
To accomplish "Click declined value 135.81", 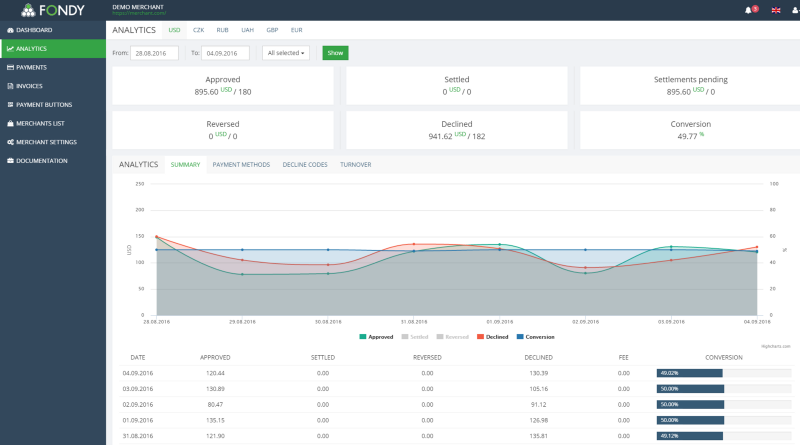I will click(x=538, y=436).
